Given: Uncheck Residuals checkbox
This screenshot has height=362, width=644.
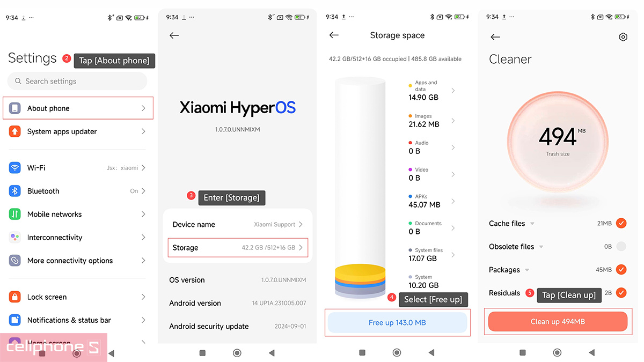Looking at the screenshot, I should 621,293.
